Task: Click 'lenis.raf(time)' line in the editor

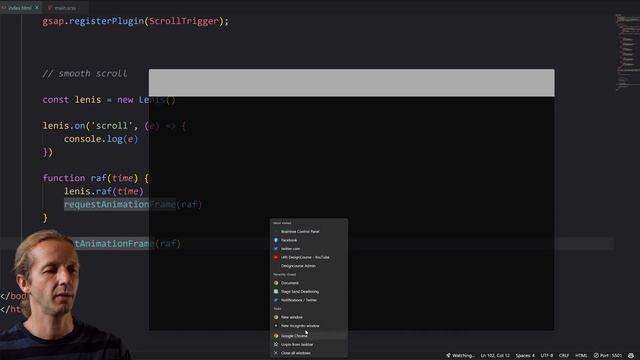Action: coord(104,191)
